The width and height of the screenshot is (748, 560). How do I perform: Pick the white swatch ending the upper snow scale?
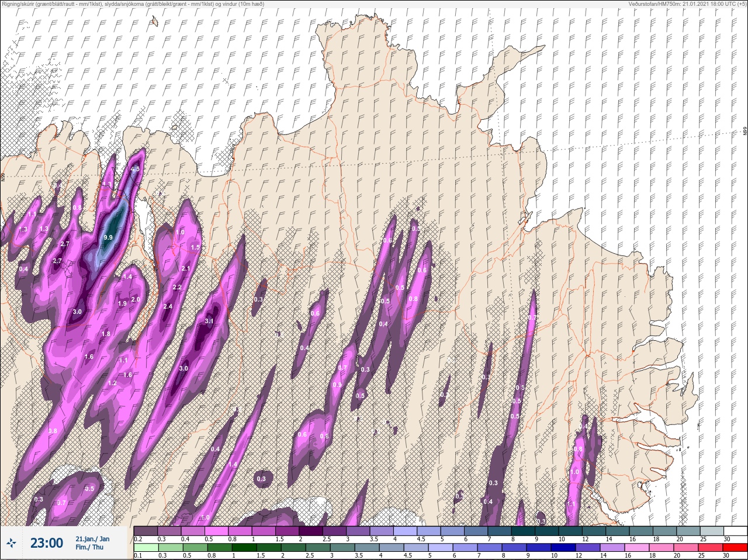[735, 531]
